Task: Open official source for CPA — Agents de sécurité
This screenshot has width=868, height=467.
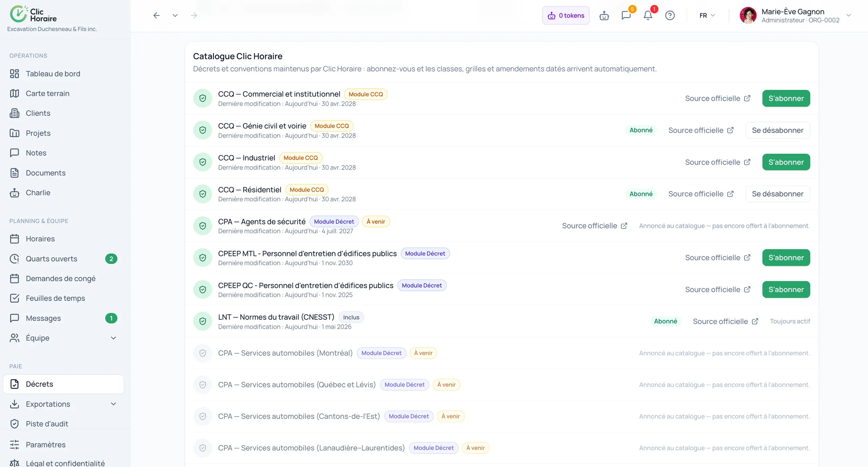Action: (594, 226)
